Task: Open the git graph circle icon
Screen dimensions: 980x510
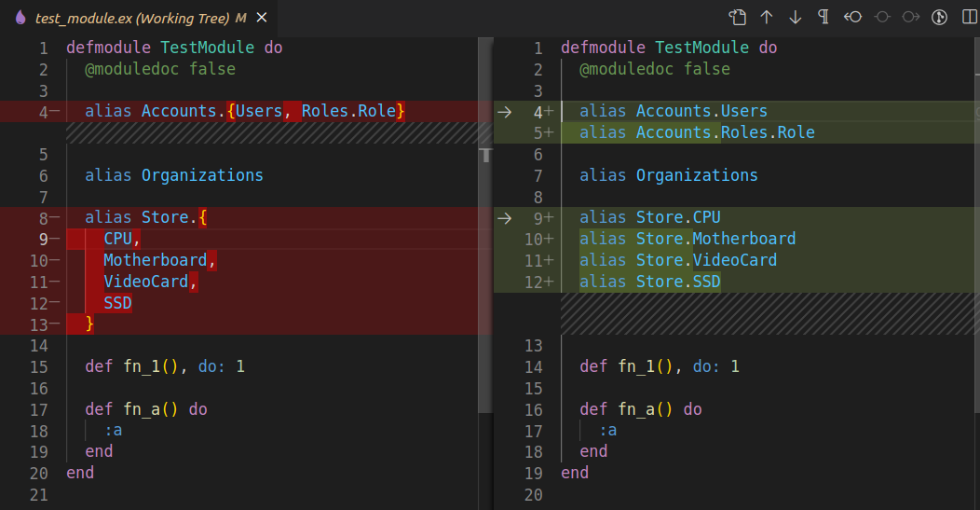Action: [940, 17]
